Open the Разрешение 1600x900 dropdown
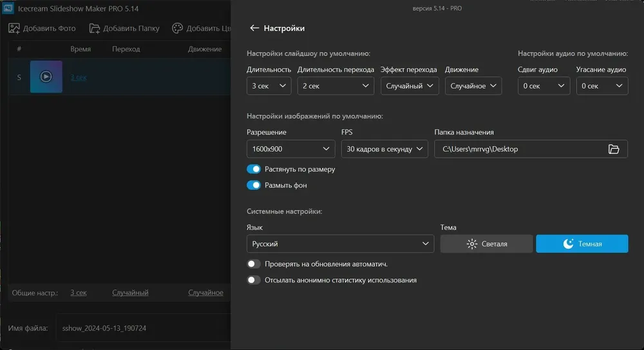This screenshot has height=350, width=644. point(291,149)
